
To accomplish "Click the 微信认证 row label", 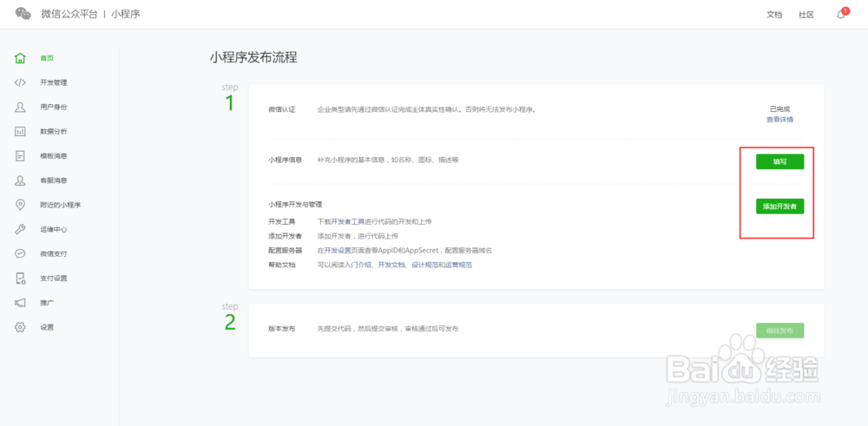I will 282,109.
